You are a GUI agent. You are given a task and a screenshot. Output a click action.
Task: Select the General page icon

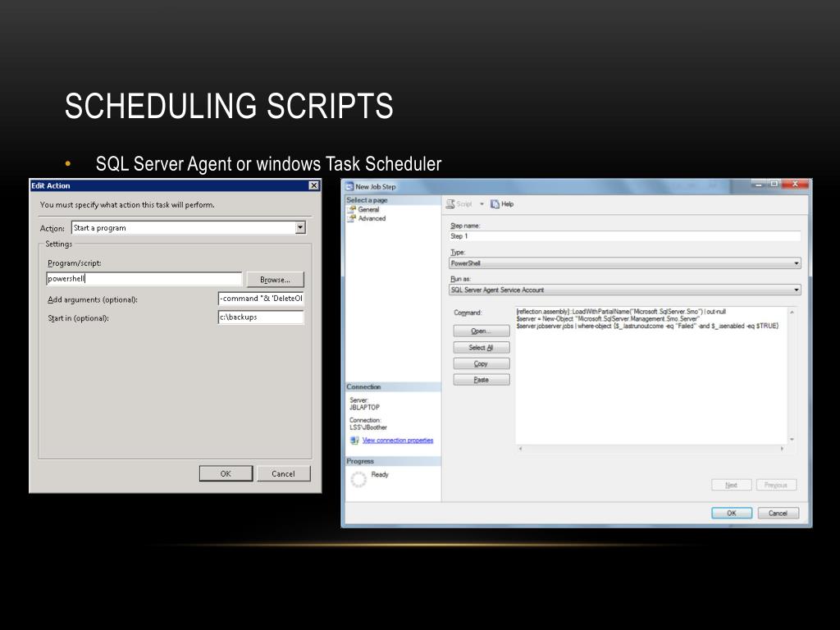pyautogui.click(x=352, y=209)
